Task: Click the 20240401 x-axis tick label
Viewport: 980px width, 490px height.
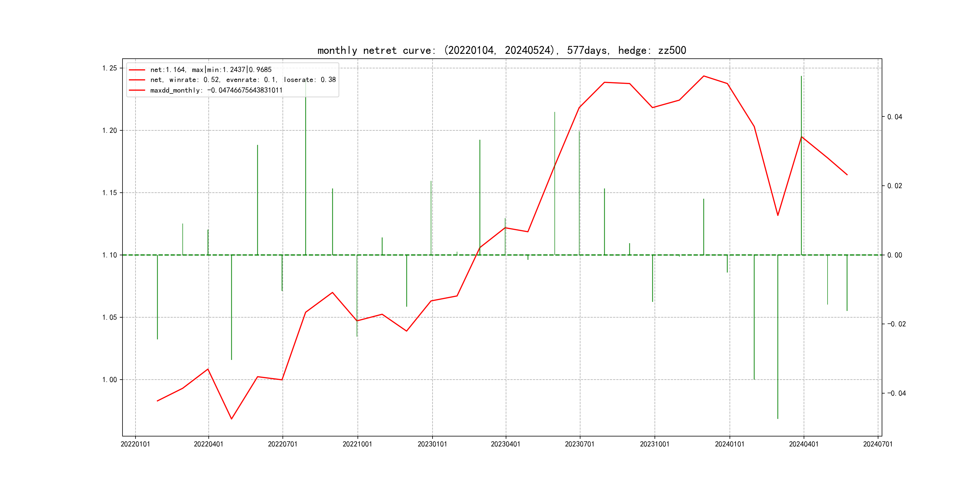Action: [x=803, y=444]
